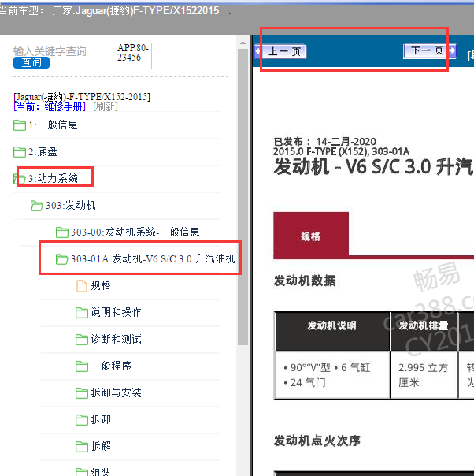Click the left-panel vertical scrollbar thumb

point(243,197)
